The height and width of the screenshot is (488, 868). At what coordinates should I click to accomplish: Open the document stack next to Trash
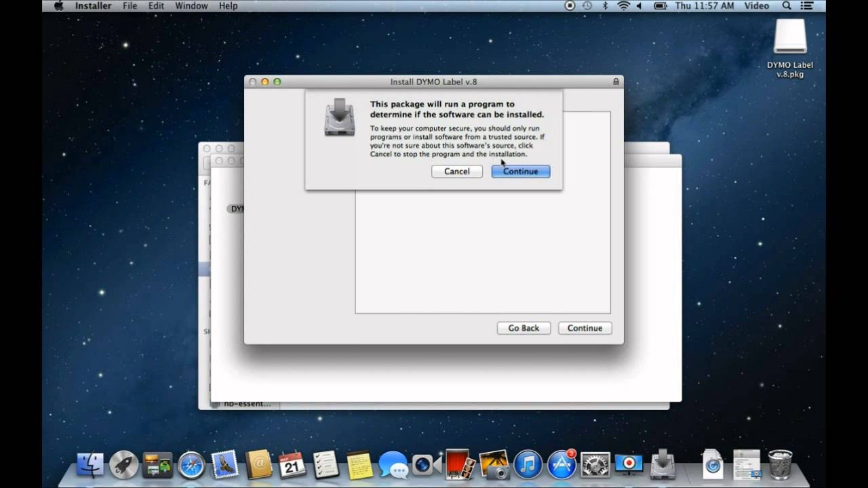click(x=713, y=465)
